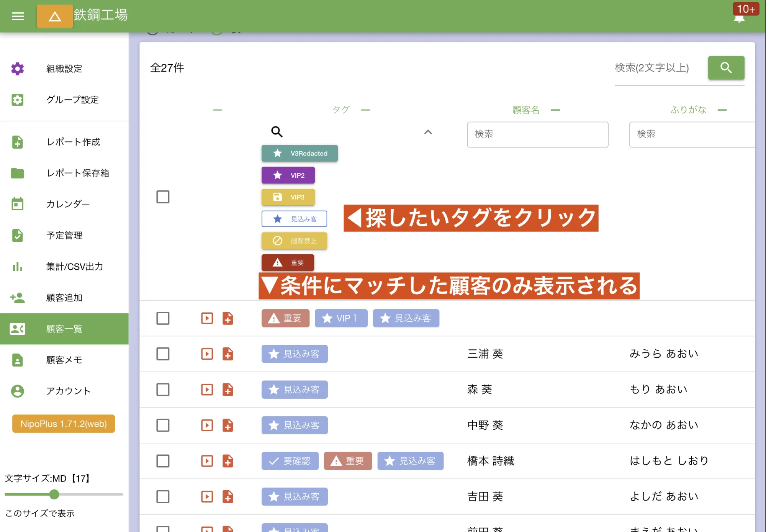Viewport: 766px width, 532px height.
Task: Open the レポート作成 report creation icon
Action: 17,142
